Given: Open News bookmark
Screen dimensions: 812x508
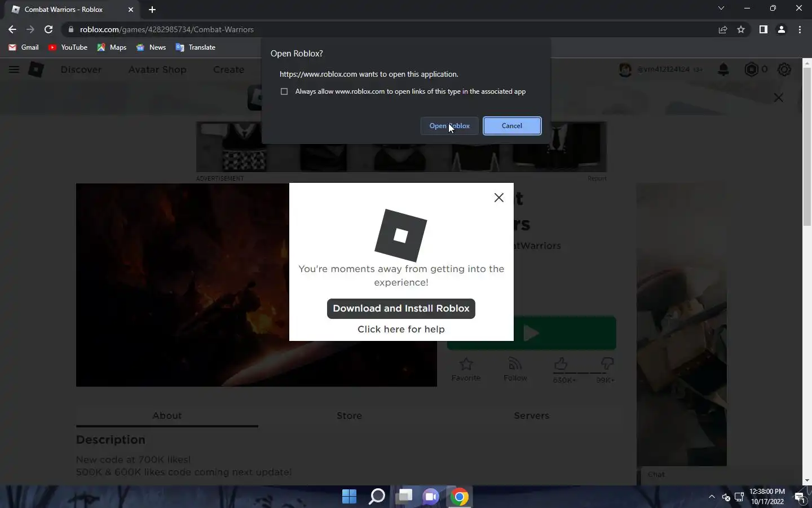Looking at the screenshot, I should pyautogui.click(x=151, y=47).
